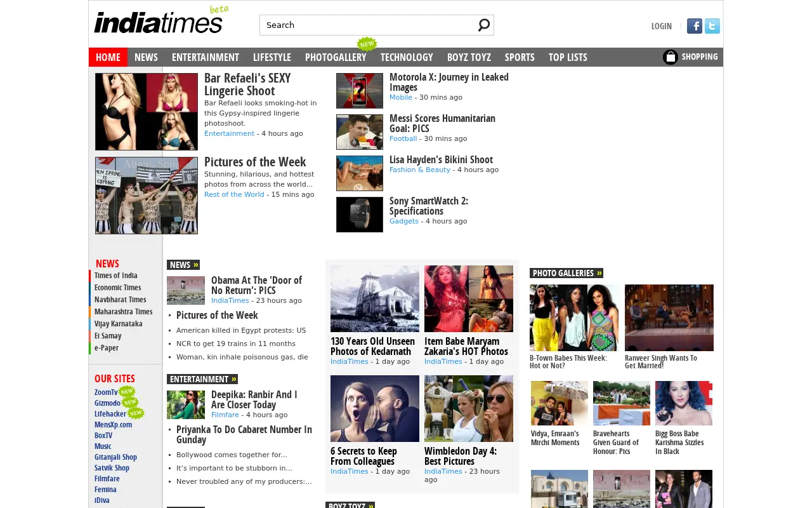This screenshot has height=508, width=812.
Task: Open the Twitter icon in header
Action: pos(712,26)
